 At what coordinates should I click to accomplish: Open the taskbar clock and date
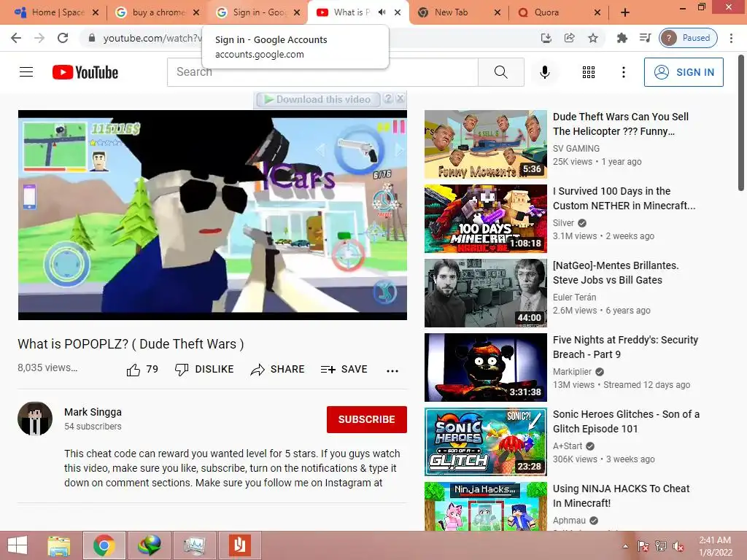[715, 545]
